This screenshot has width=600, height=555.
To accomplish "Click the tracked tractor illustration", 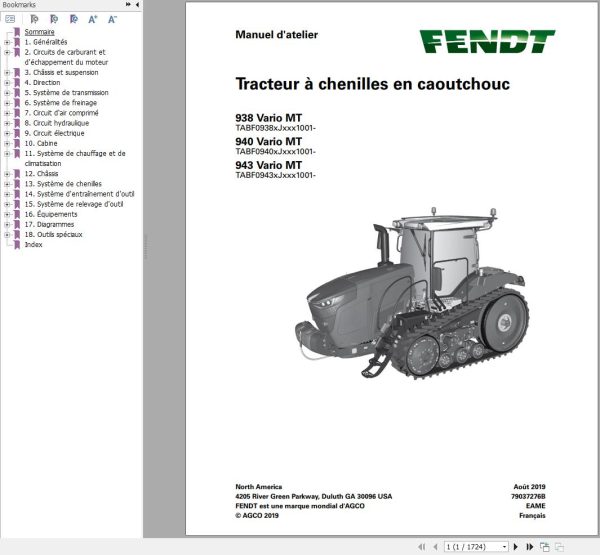I will click(412, 293).
